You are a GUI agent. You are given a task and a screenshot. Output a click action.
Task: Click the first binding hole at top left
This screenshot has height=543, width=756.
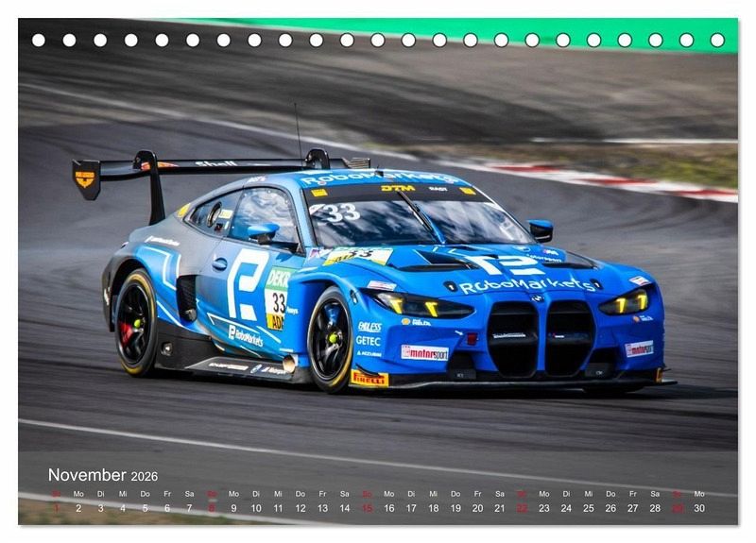[39, 40]
